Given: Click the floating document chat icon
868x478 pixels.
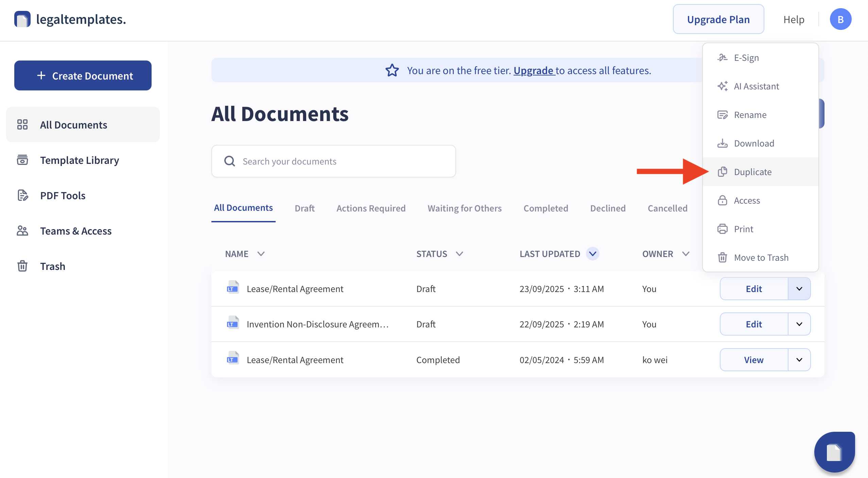Looking at the screenshot, I should tap(834, 452).
